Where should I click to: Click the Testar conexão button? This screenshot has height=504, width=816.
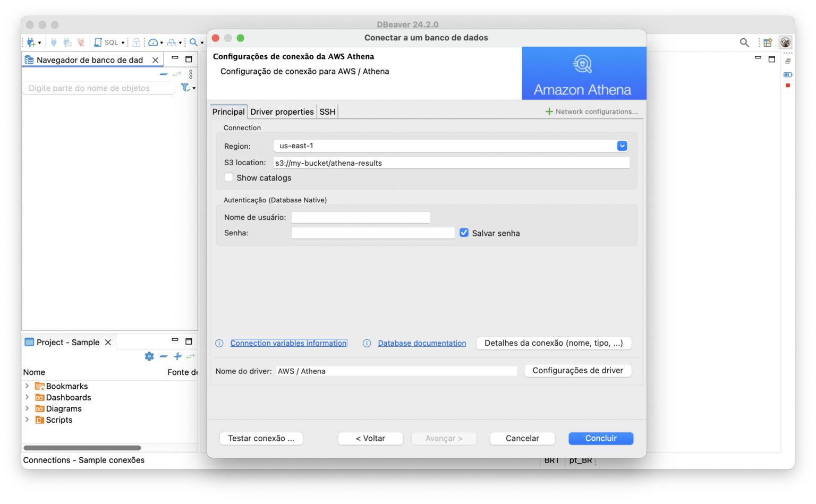click(261, 438)
